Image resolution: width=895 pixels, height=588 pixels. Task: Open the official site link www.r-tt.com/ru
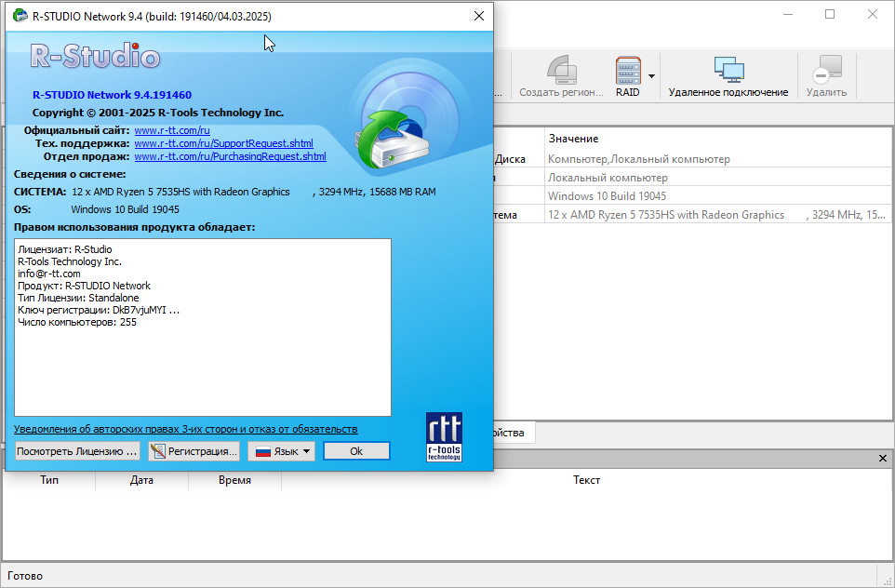pyautogui.click(x=172, y=130)
